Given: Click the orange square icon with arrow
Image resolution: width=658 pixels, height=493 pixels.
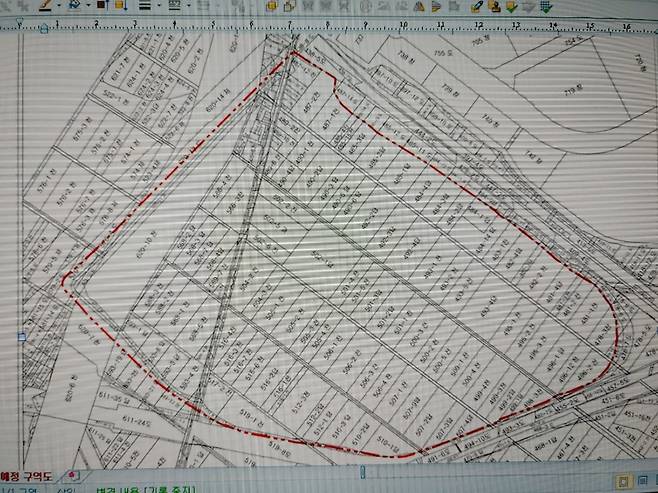Looking at the screenshot, I should [x=121, y=5].
